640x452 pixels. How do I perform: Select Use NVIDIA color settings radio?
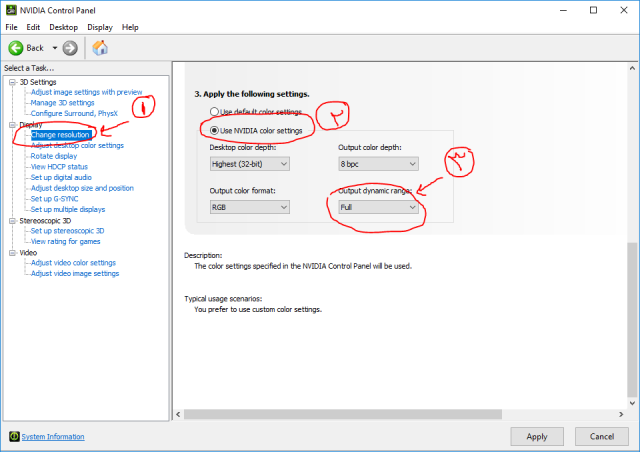[x=214, y=131]
